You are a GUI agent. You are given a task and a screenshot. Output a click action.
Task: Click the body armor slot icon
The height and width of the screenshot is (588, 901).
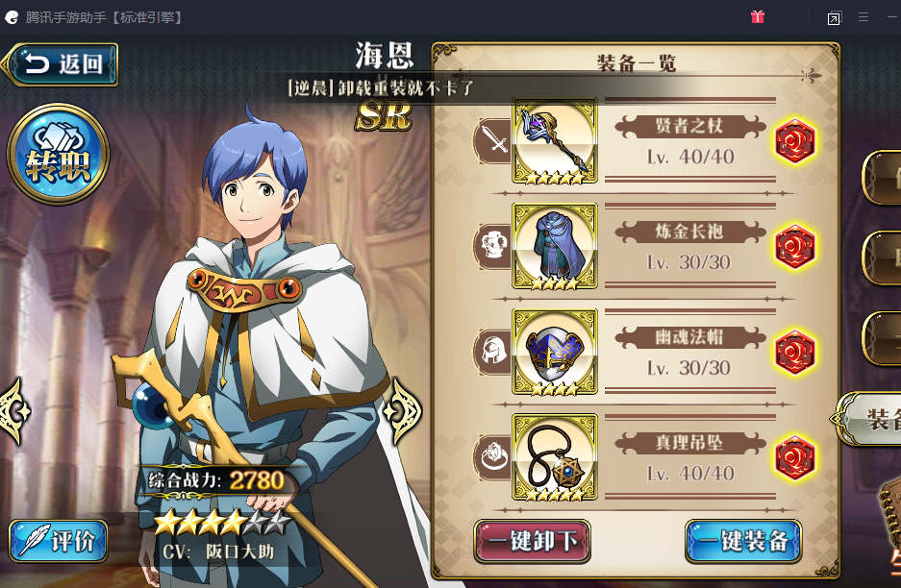tap(493, 246)
